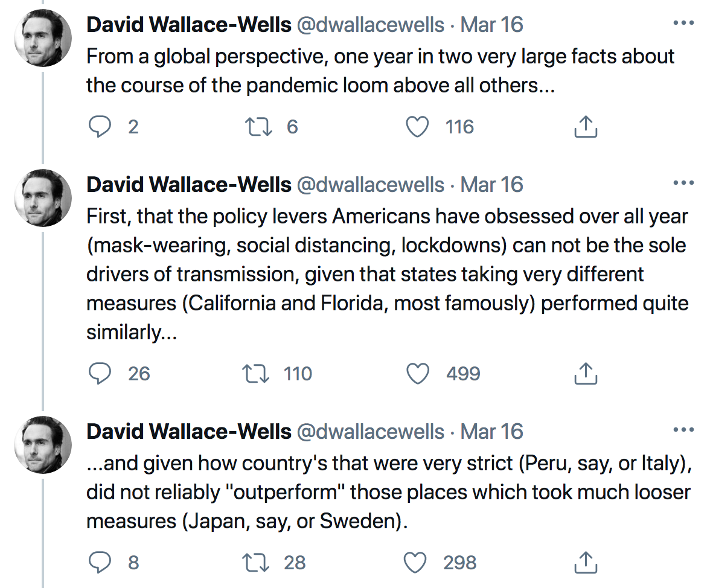Open more options on Peru and Italy tweet
710x588 pixels.
point(683,430)
